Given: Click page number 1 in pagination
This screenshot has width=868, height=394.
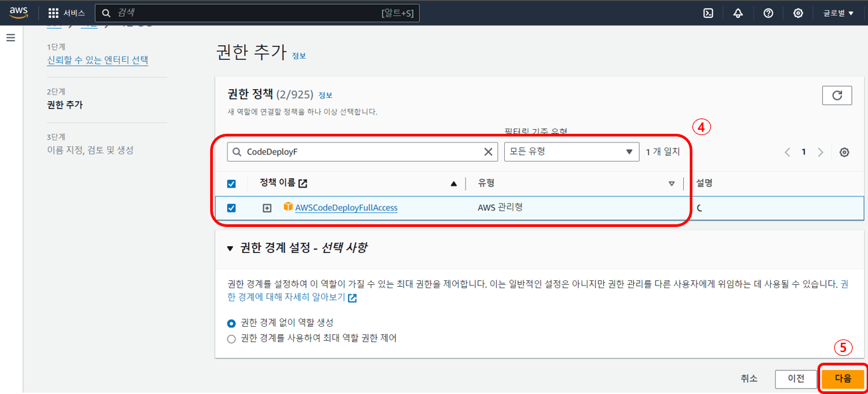Looking at the screenshot, I should [803, 152].
